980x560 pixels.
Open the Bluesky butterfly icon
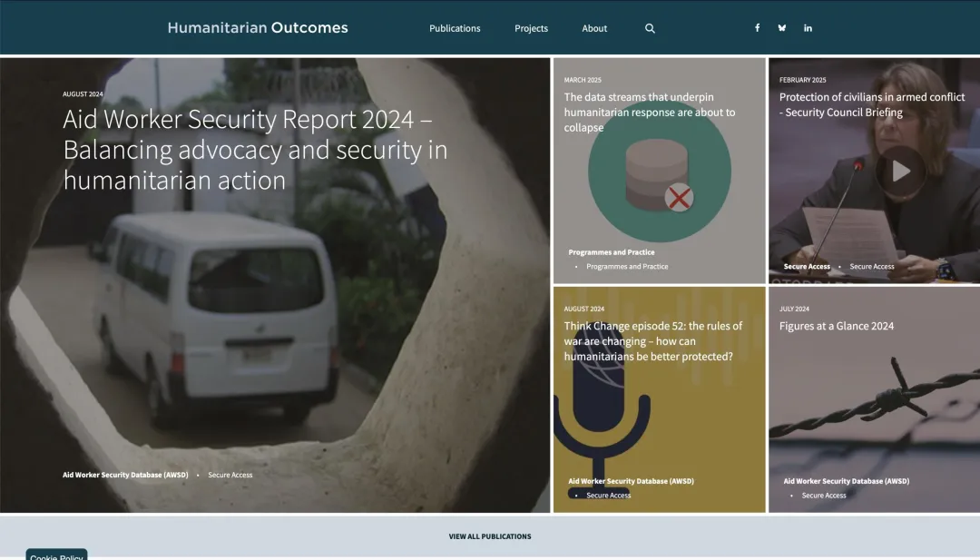tap(782, 28)
